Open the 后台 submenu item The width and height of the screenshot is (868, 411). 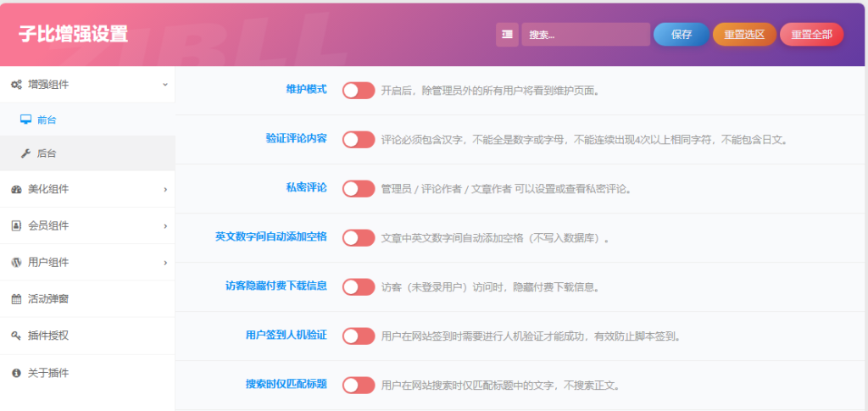pos(87,153)
